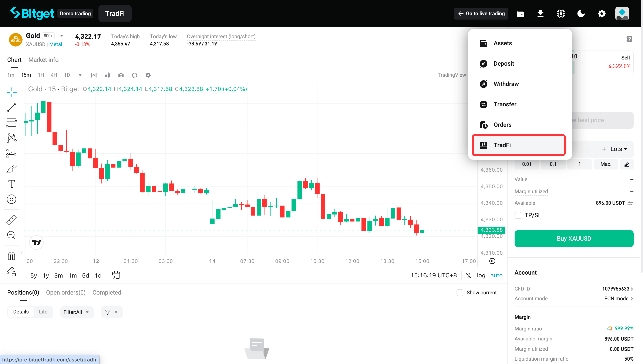This screenshot has width=643, height=364.
Task: Choose TradFi in the account menu
Action: coord(519,145)
